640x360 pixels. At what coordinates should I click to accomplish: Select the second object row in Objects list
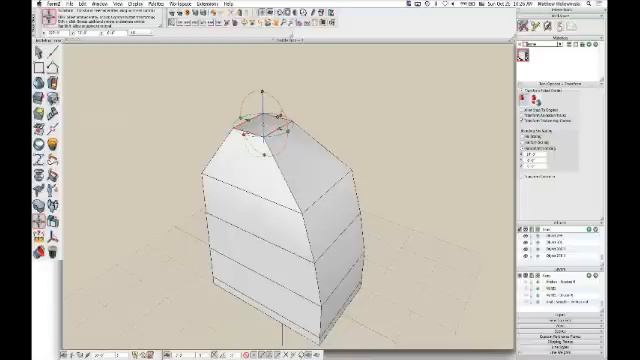[x=560, y=242]
